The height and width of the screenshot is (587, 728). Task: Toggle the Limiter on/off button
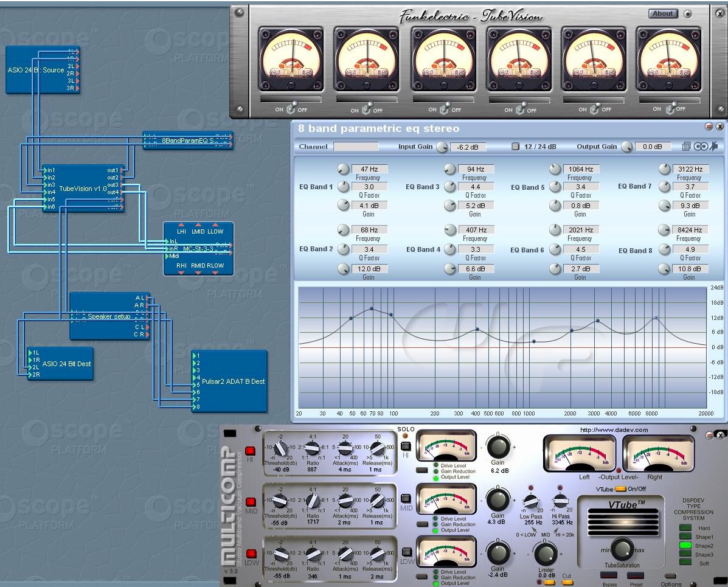pyautogui.click(x=549, y=582)
